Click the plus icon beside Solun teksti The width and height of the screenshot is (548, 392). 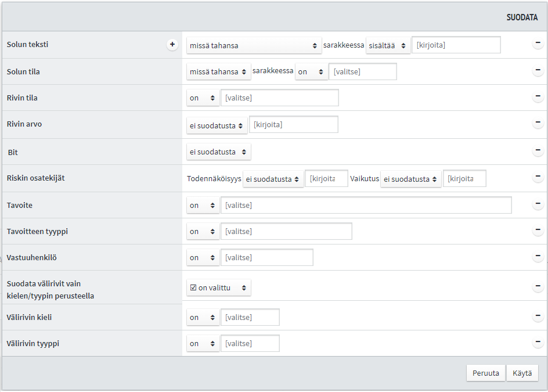tap(172, 45)
